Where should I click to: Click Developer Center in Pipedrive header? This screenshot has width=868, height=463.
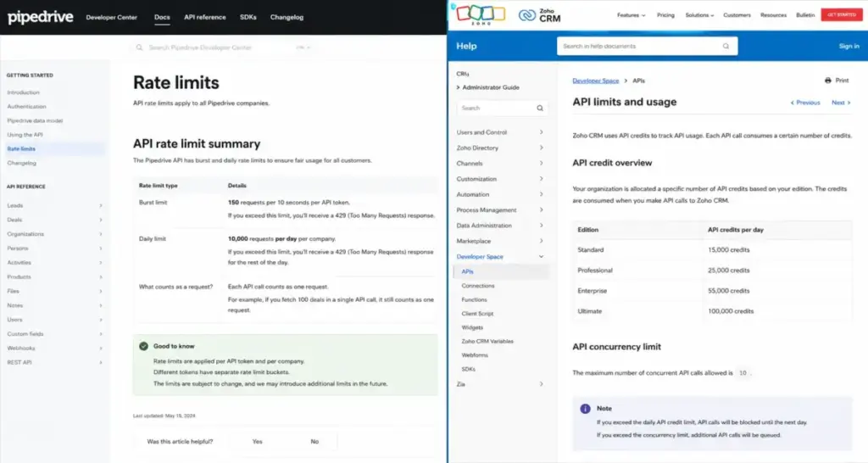pyautogui.click(x=111, y=17)
